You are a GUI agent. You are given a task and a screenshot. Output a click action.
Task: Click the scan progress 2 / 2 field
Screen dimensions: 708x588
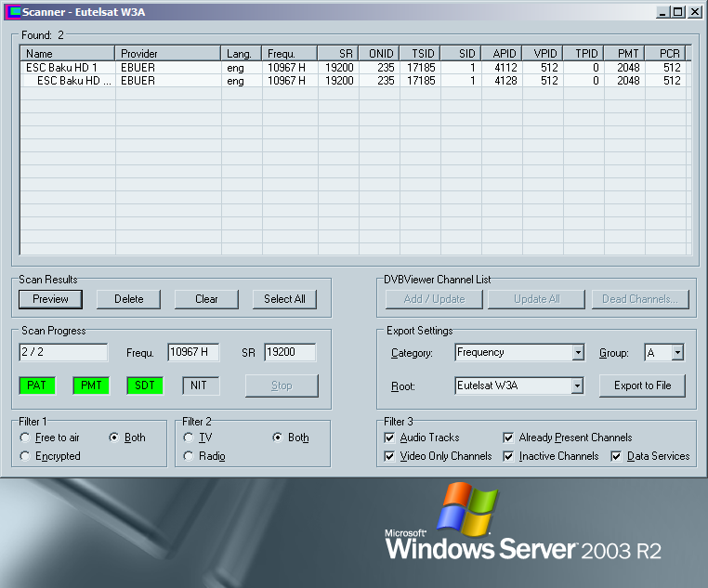click(63, 352)
